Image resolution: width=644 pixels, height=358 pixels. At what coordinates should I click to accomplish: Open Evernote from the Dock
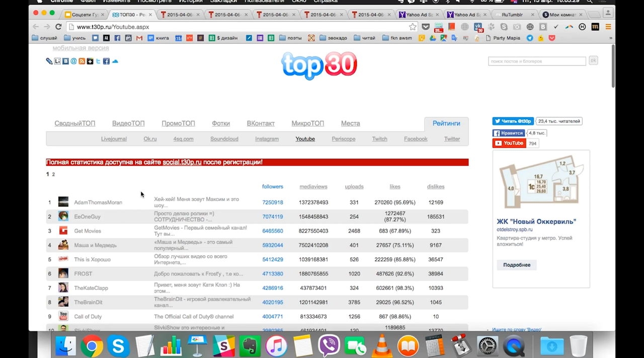[x=250, y=346]
